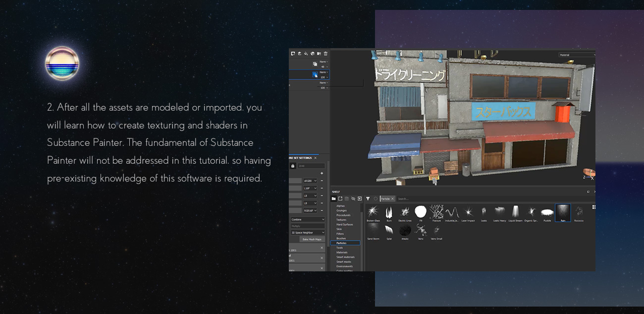Select the Veins particle preset
This screenshot has height=314, width=644.
[x=421, y=232]
